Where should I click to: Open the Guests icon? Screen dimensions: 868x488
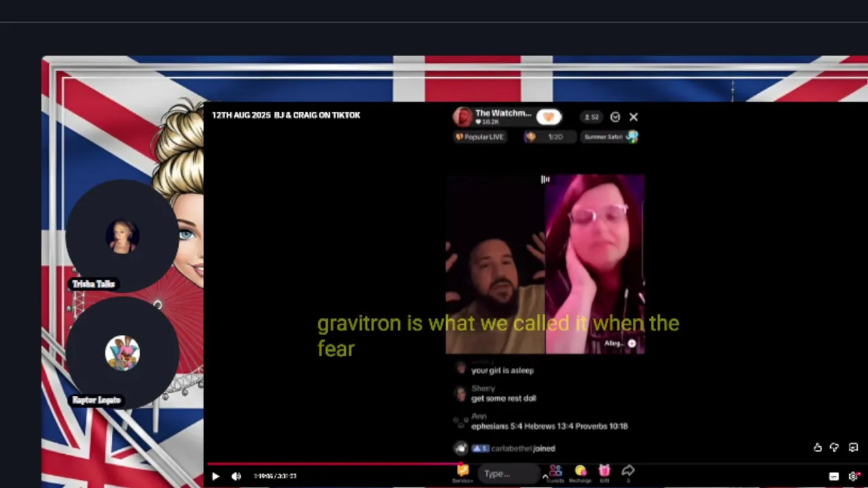click(x=555, y=473)
